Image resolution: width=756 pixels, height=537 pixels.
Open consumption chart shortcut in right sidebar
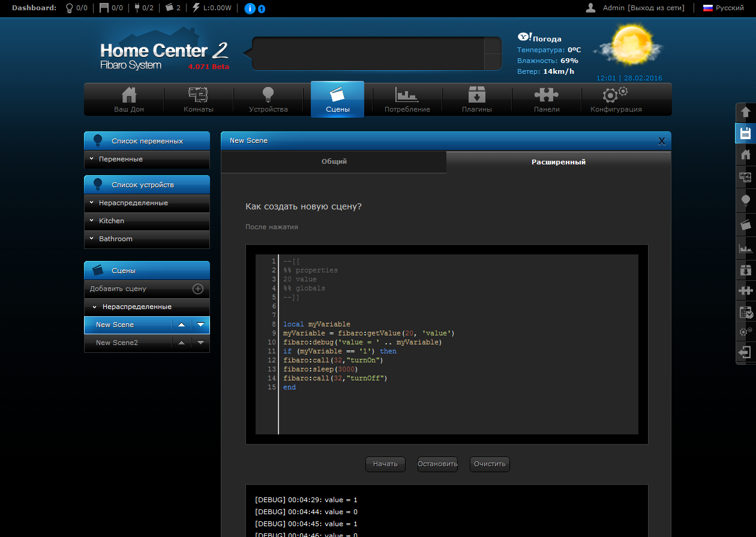pos(746,248)
